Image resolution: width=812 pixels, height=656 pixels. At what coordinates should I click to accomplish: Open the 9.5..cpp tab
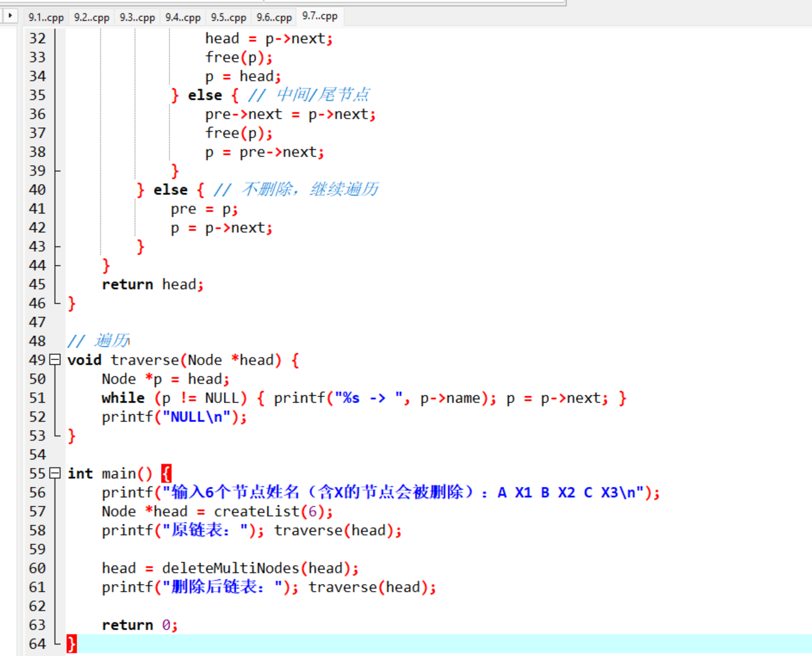(228, 17)
